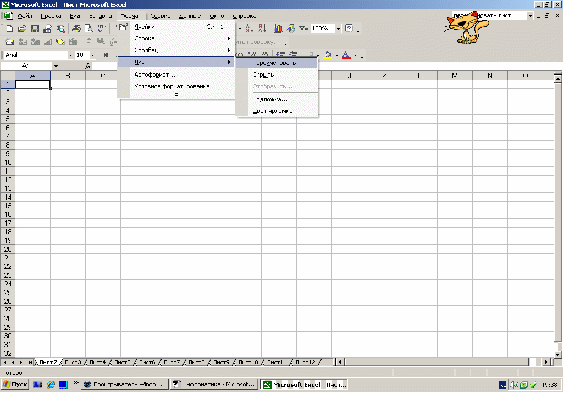The width and height of the screenshot is (564, 393).
Task: Click the horizontal scrollbar left arrow
Action: (x=340, y=362)
